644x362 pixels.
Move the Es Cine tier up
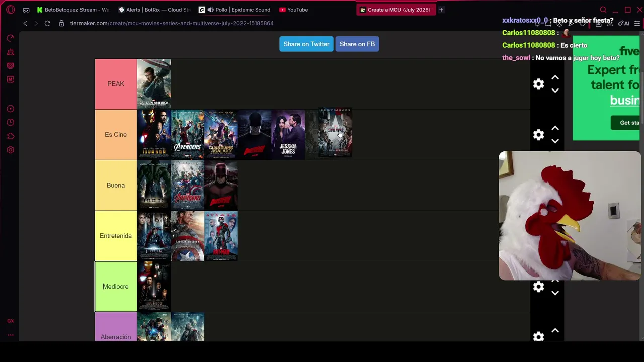555,128
